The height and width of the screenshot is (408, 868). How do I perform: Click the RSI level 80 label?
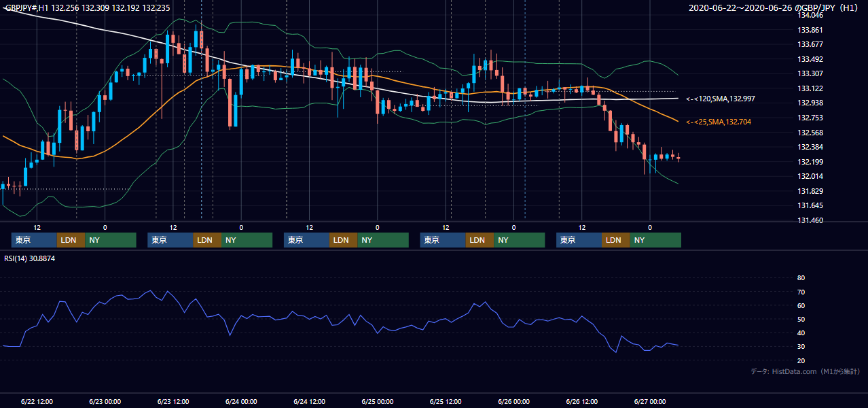(x=801, y=278)
